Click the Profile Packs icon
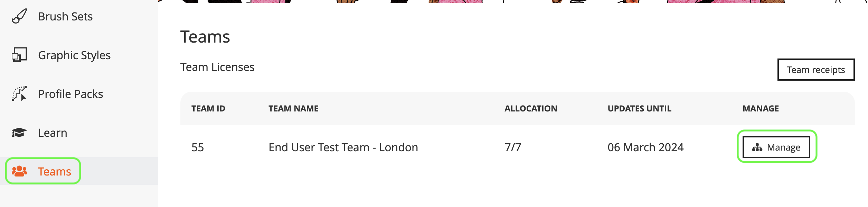868x207 pixels. [x=19, y=94]
